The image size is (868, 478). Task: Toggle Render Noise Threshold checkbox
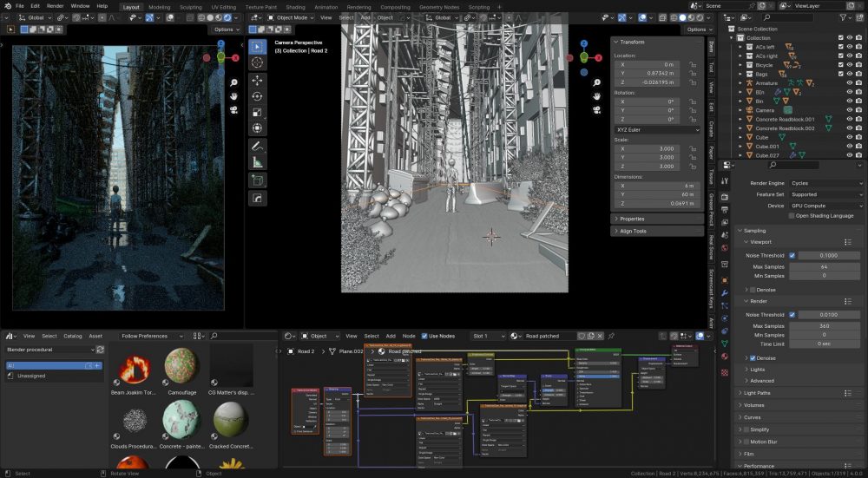[x=792, y=315]
